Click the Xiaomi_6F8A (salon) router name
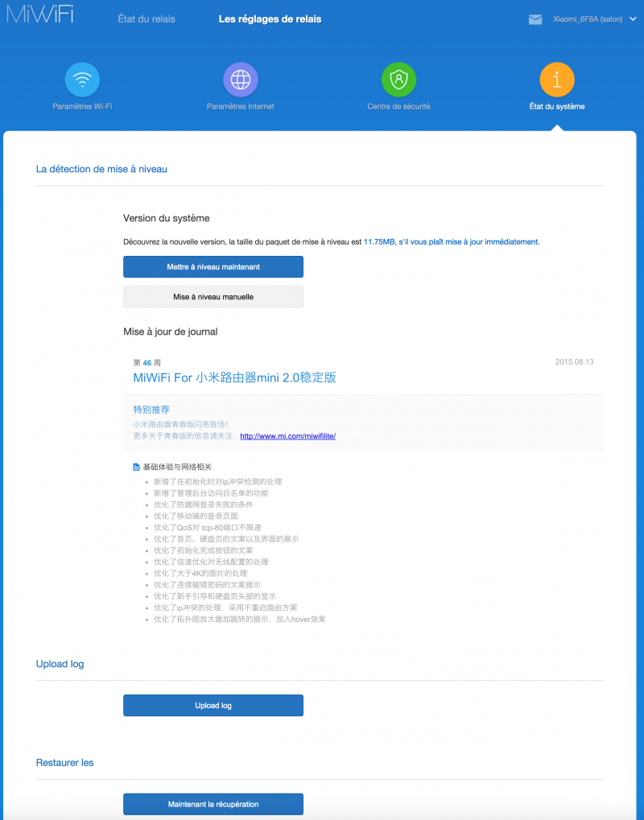The image size is (644, 820). tap(588, 19)
